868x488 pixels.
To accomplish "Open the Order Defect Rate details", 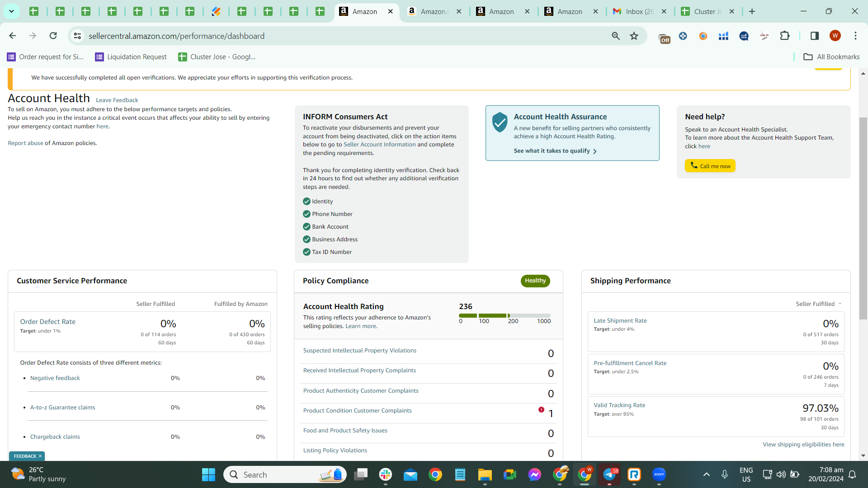I will coord(48,322).
